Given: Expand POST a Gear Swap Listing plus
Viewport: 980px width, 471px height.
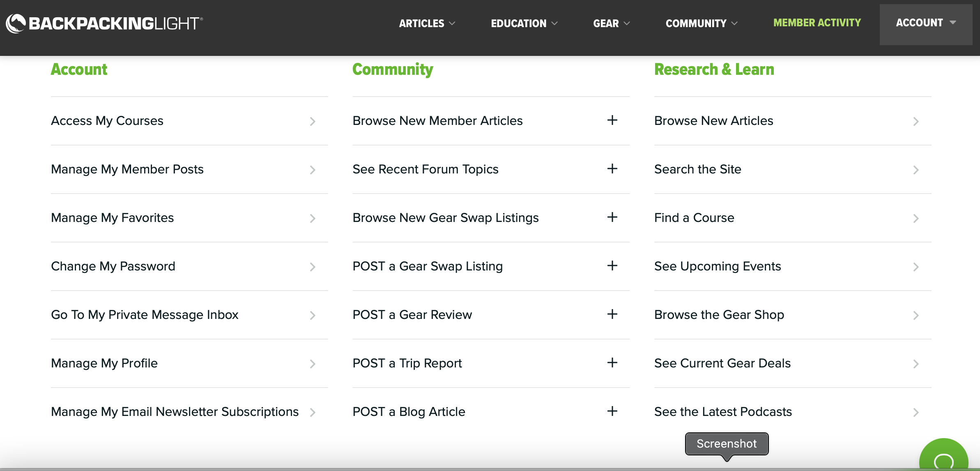Looking at the screenshot, I should [612, 266].
